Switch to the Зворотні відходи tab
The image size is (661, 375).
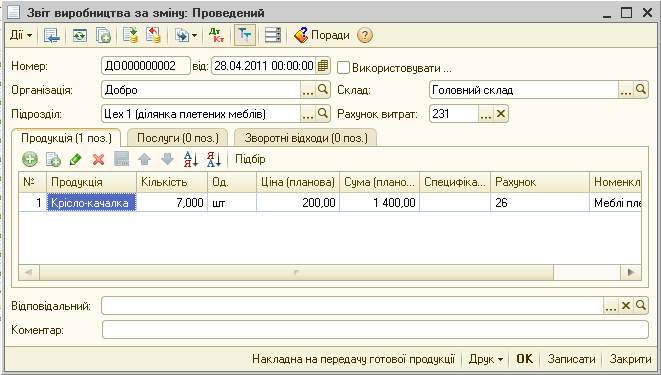tap(306, 138)
